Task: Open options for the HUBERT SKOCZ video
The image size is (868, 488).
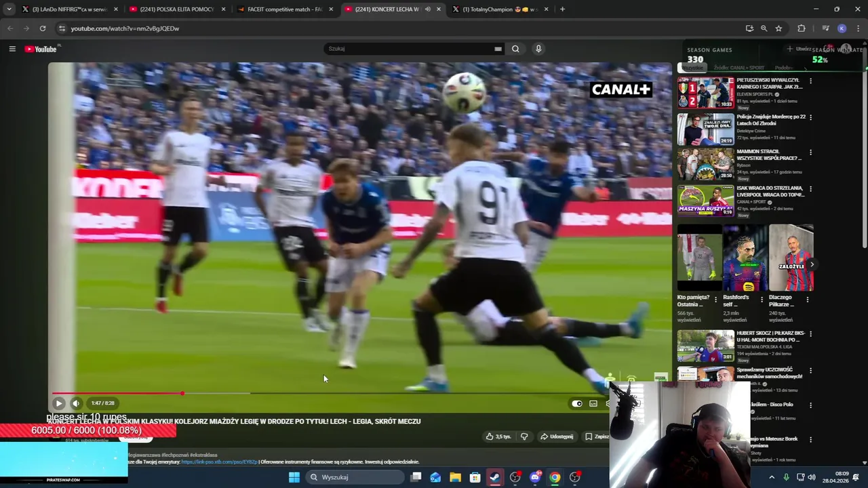Action: tap(810, 334)
